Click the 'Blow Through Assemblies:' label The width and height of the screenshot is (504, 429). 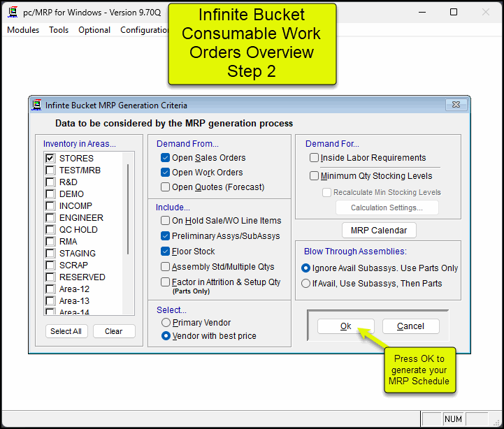tap(355, 252)
